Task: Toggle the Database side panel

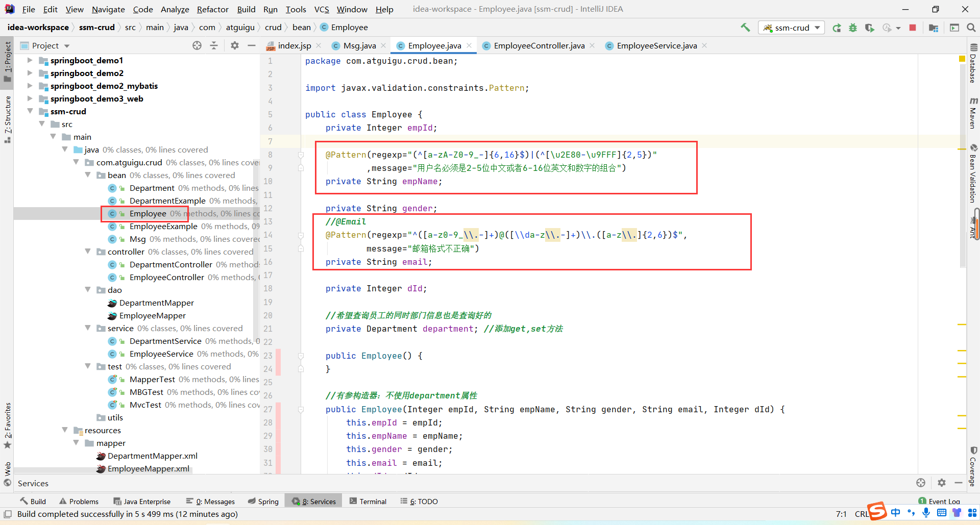Action: point(973,63)
